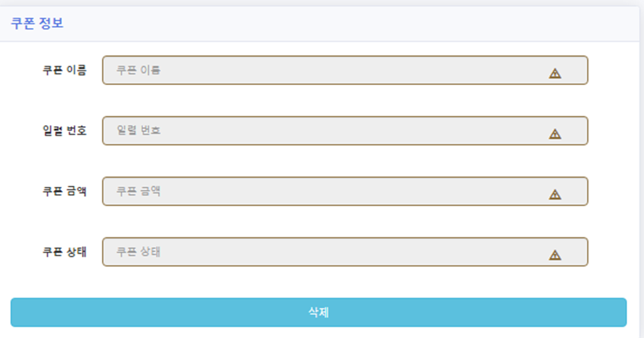Click the bold 일련 번호 label
This screenshot has height=338, width=644.
click(x=64, y=131)
